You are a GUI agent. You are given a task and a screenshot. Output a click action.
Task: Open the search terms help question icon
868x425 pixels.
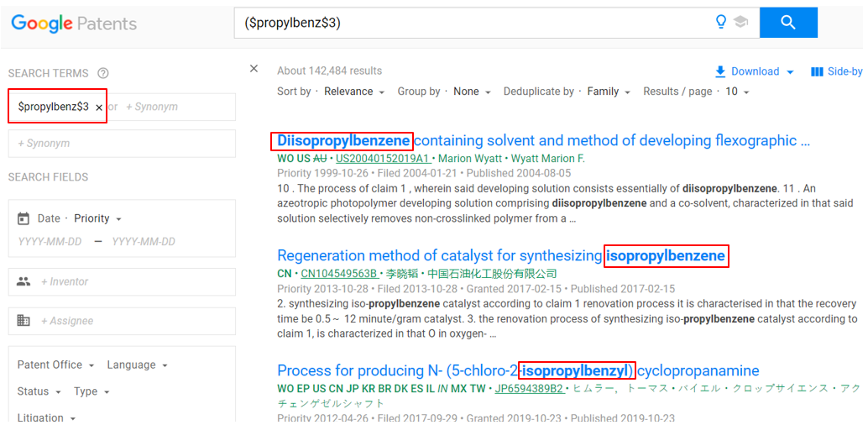click(x=102, y=73)
